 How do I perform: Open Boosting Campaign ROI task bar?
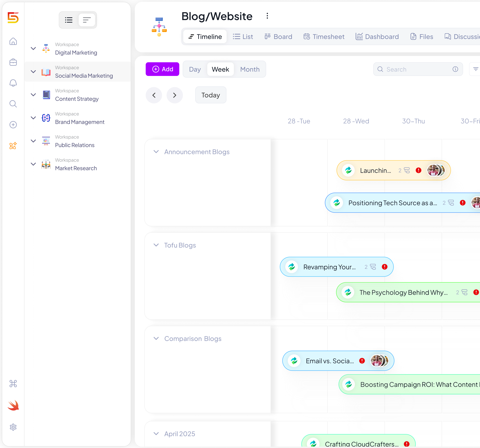click(409, 384)
